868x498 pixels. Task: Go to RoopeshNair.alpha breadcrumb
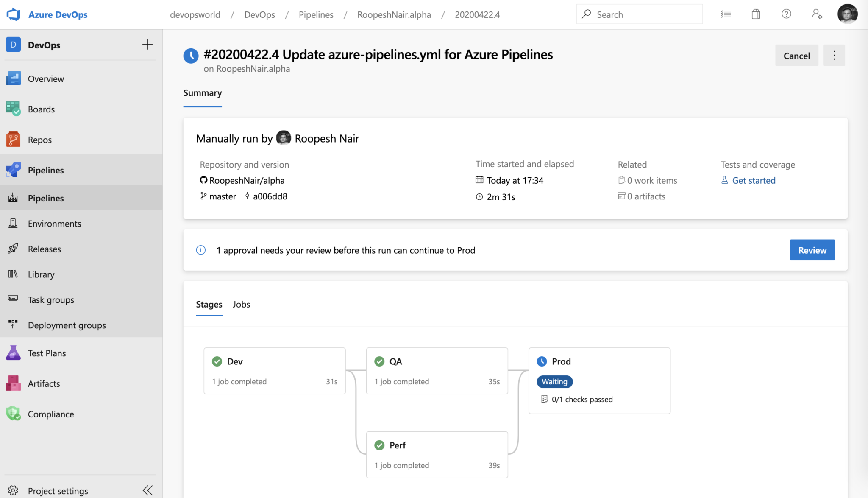[394, 14]
